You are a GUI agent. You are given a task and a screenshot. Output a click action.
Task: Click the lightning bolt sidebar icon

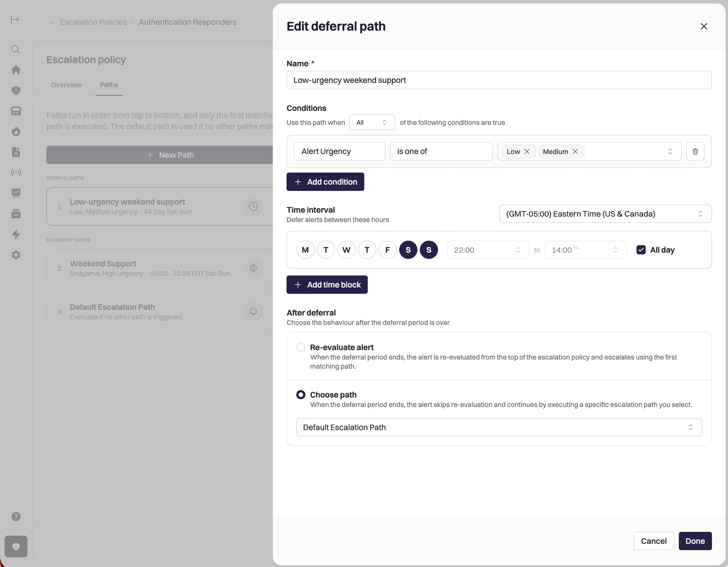[x=16, y=235]
